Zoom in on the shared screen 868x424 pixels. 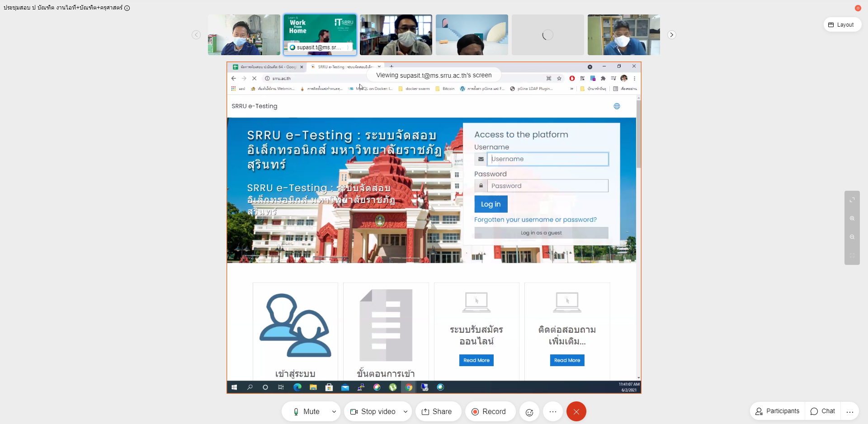(852, 218)
